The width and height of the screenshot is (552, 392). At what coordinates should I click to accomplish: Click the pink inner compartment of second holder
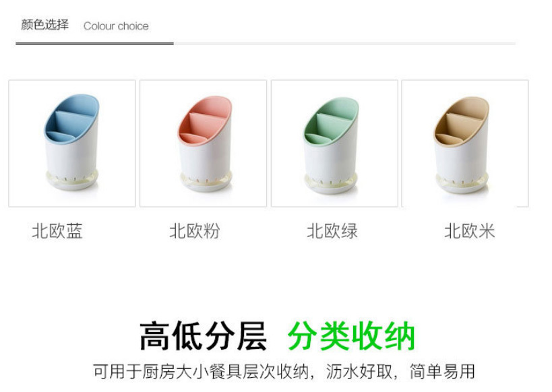[204, 120]
